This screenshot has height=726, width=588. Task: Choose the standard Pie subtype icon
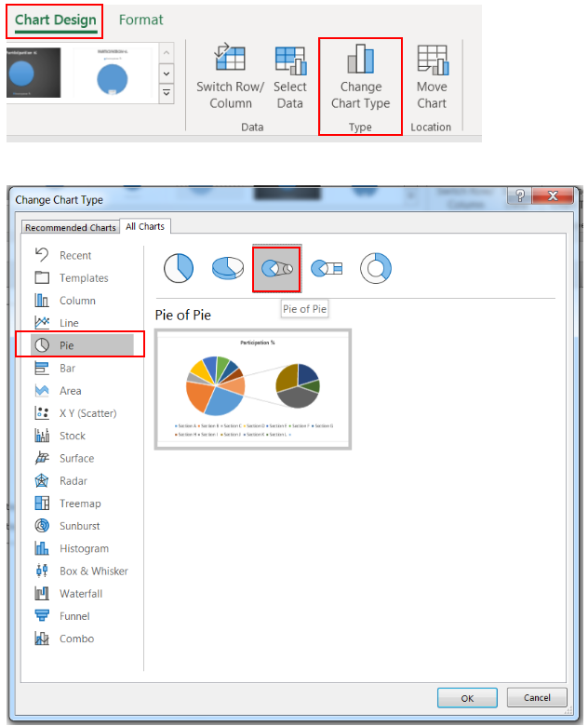tap(179, 268)
